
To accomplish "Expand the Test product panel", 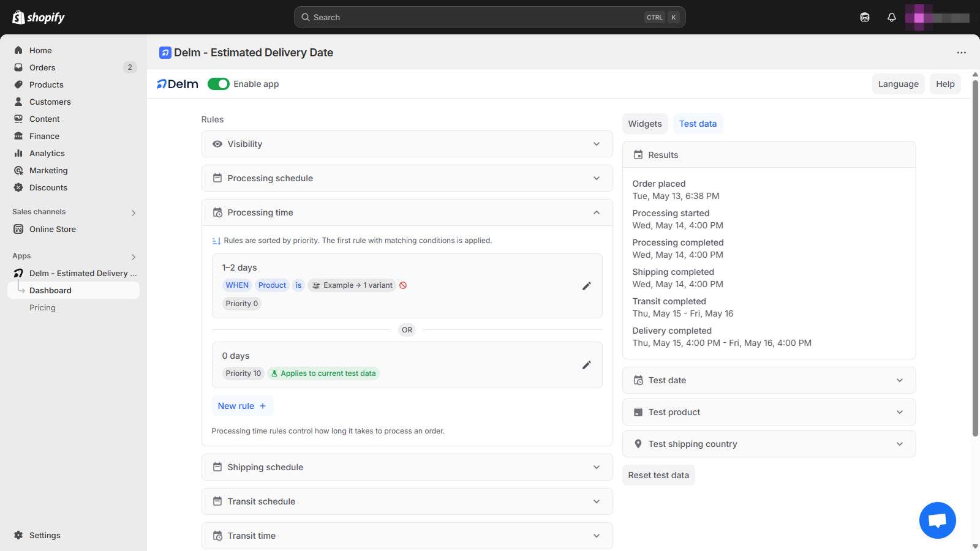I will 769,412.
